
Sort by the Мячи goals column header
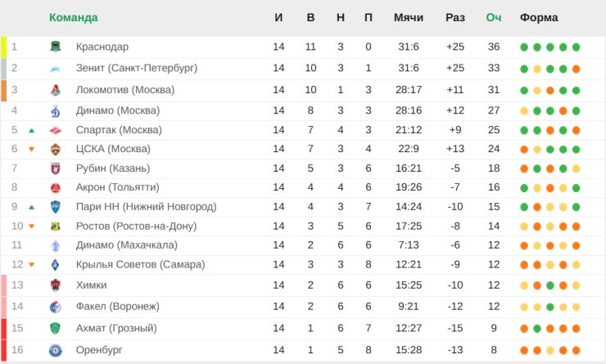[x=408, y=17]
